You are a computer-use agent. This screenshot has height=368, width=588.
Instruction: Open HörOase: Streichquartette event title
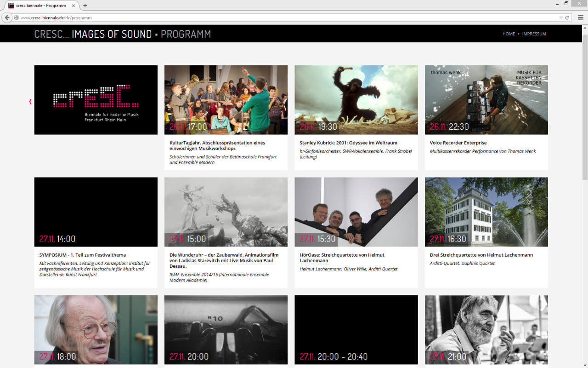coord(342,258)
